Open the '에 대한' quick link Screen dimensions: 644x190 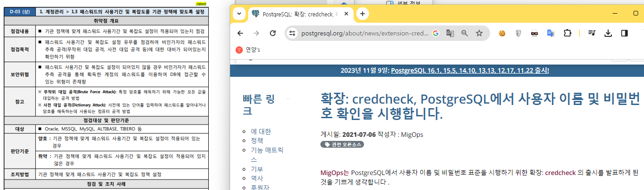point(261,131)
